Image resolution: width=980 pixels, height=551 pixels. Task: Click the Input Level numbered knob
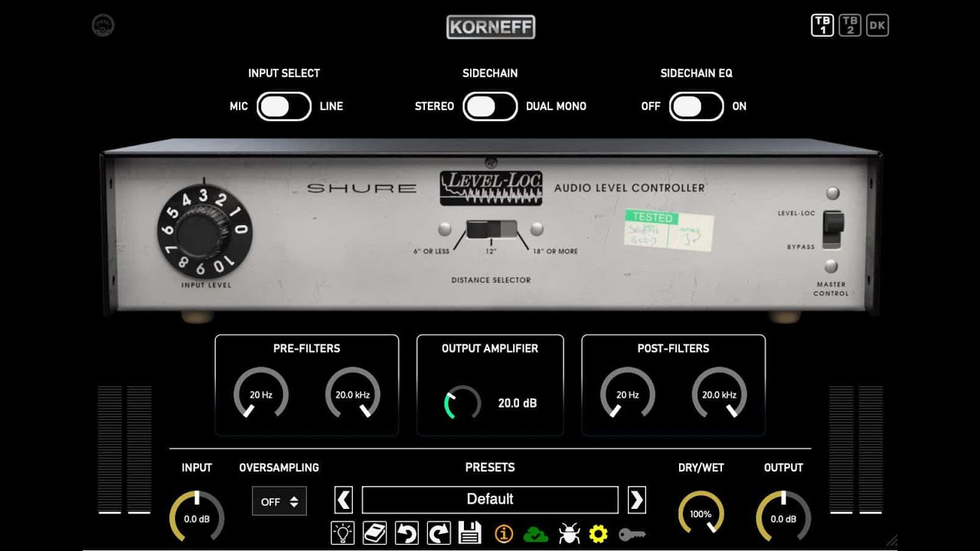click(x=204, y=230)
